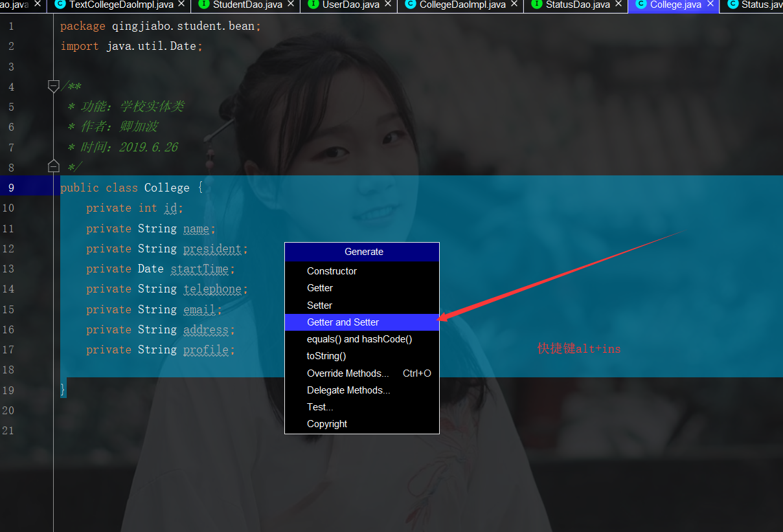Collapse the Javadoc comment fold at line 4
Viewport: 783px width, 532px height.
(54, 86)
